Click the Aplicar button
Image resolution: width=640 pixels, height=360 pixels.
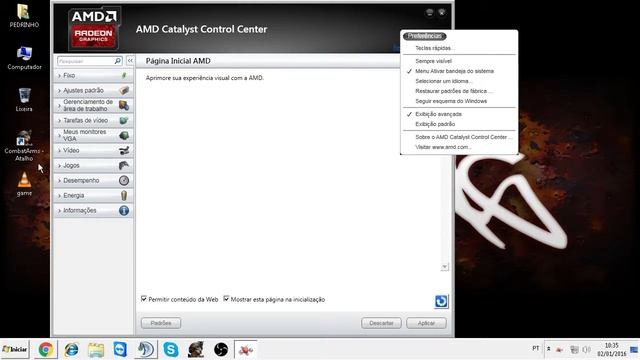click(x=426, y=323)
